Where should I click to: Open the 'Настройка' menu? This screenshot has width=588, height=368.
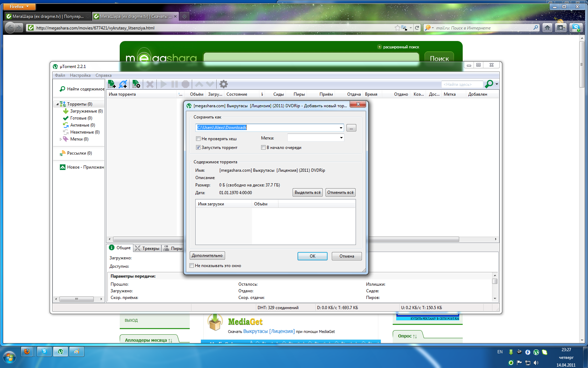point(80,75)
